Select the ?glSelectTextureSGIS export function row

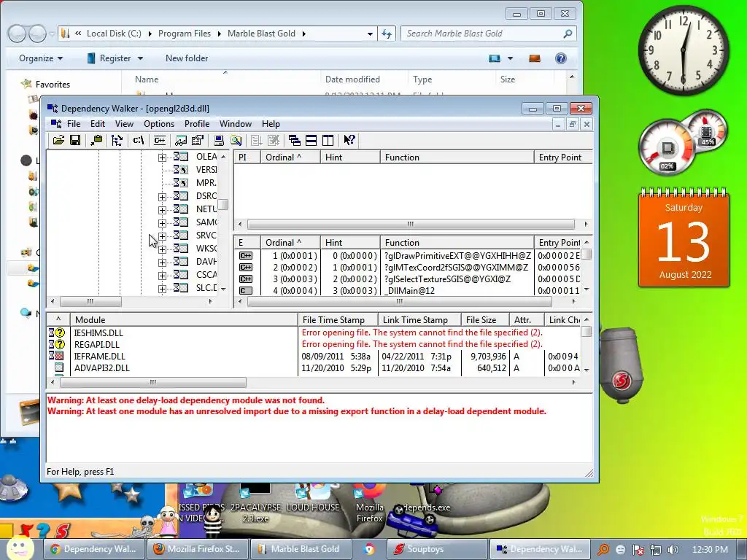point(408,279)
